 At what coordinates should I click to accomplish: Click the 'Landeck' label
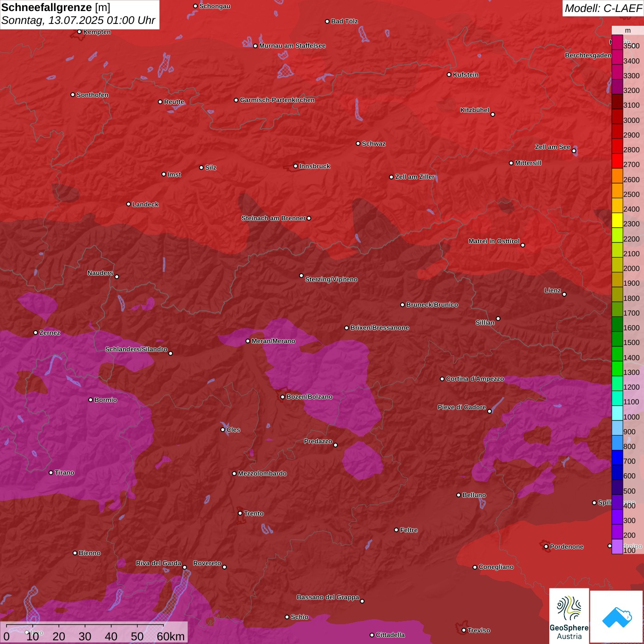(145, 205)
